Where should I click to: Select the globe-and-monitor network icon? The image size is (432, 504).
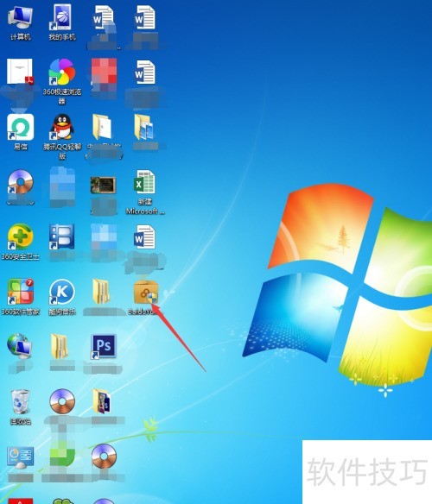point(20,347)
